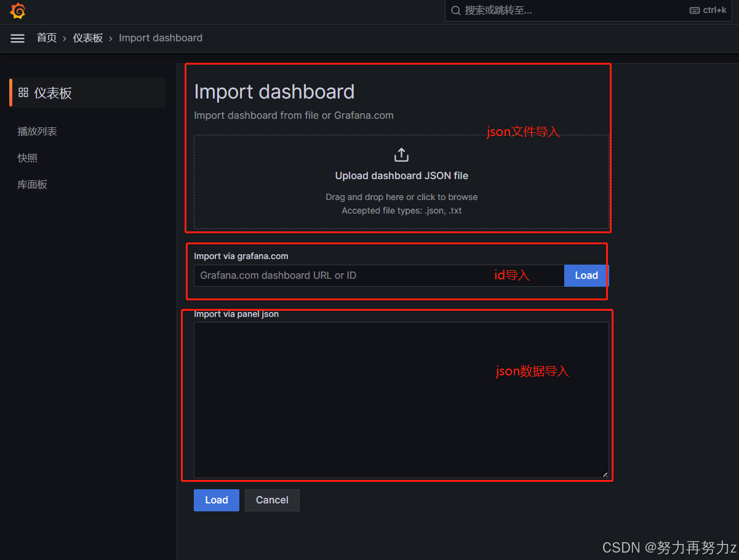
Task: Click the 'Import via grafana.com' label
Action: pos(241,256)
